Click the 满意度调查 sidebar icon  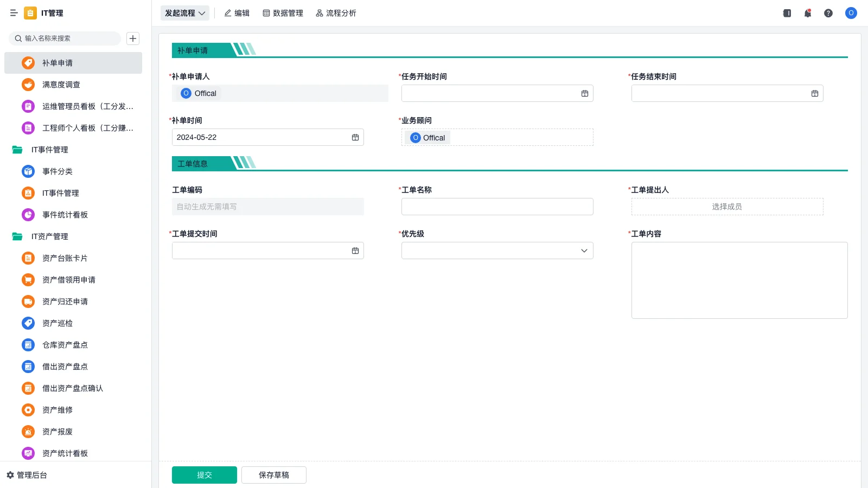[x=28, y=85]
